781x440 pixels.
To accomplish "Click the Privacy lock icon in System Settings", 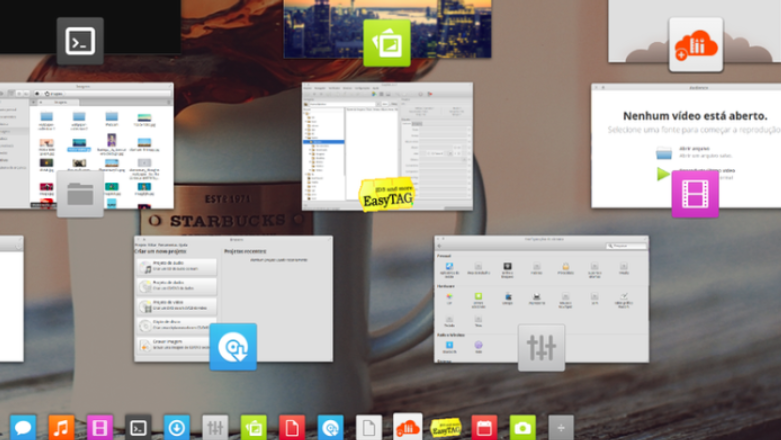I will [565, 268].
